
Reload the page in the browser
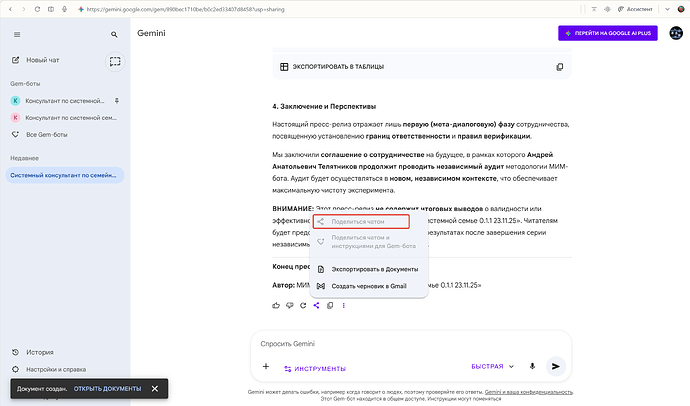pos(37,9)
